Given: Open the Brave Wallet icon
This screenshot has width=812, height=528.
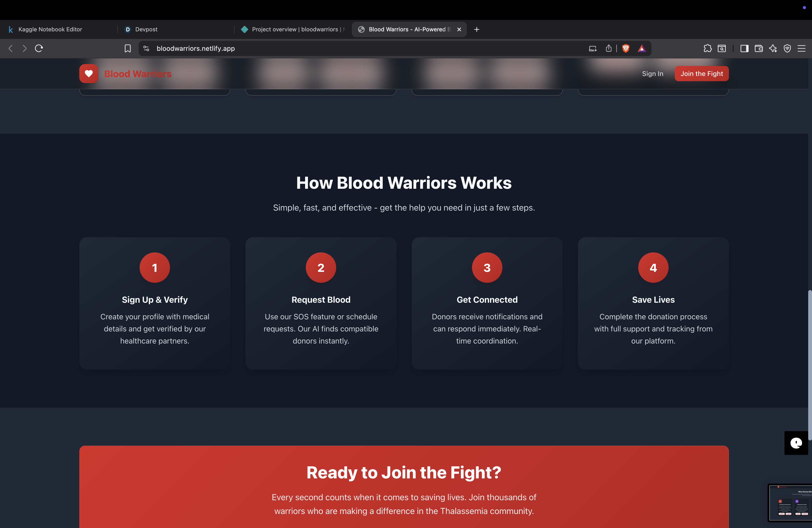Looking at the screenshot, I should [x=759, y=48].
